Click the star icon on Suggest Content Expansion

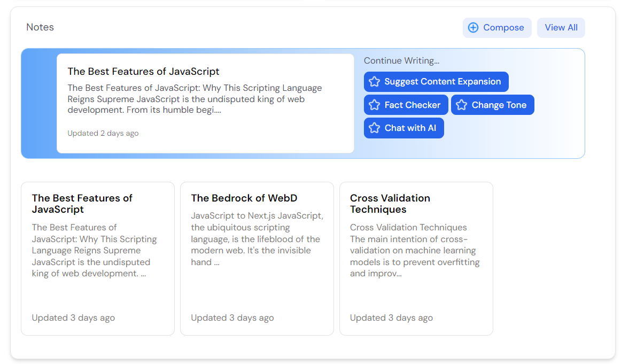pos(375,82)
